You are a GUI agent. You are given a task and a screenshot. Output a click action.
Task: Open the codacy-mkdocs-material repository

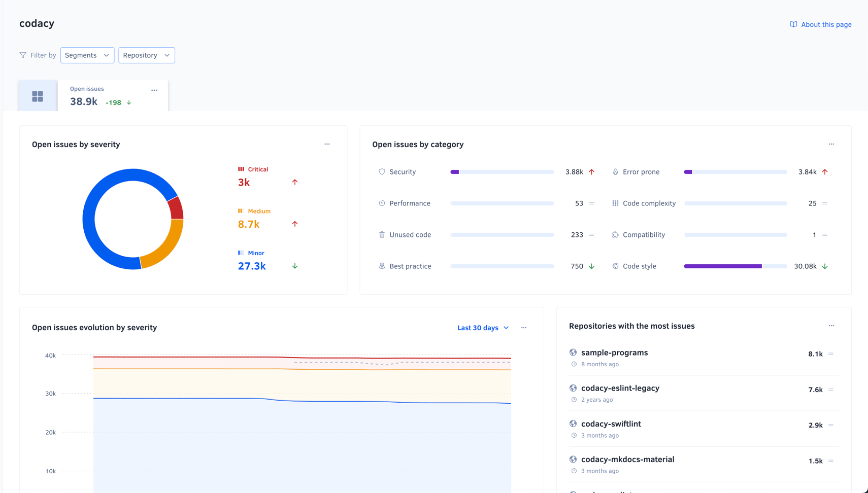pyautogui.click(x=628, y=460)
